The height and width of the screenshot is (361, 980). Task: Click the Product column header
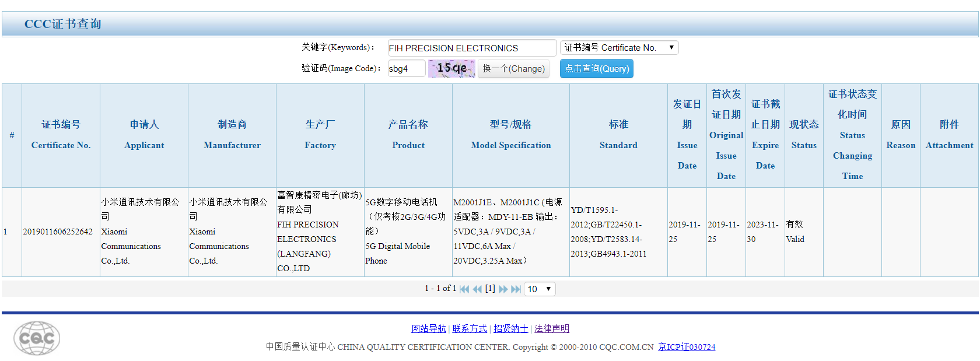click(408, 135)
